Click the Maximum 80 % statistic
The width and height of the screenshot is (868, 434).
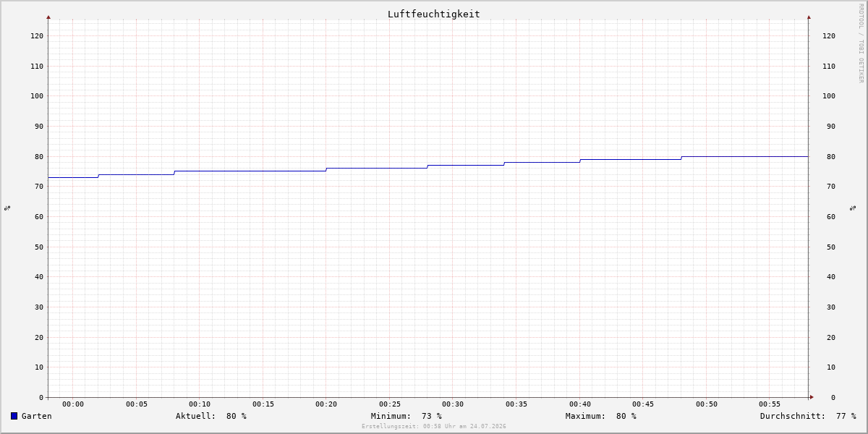coord(601,416)
